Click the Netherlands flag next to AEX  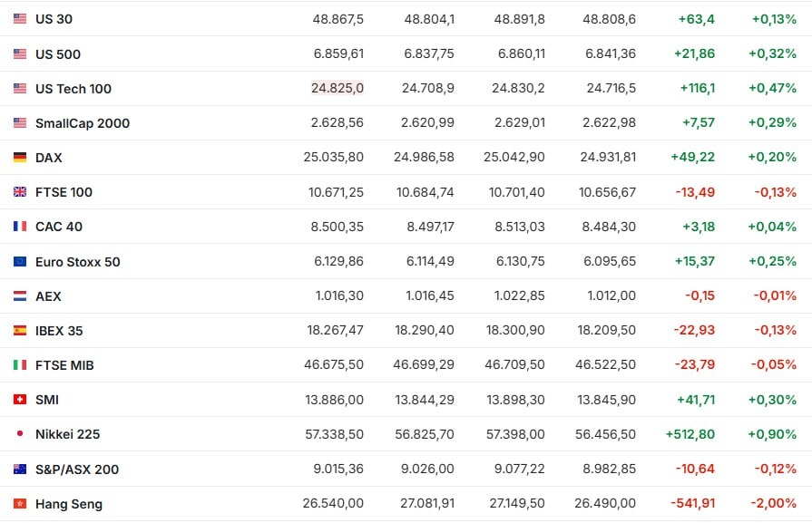pyautogui.click(x=20, y=296)
